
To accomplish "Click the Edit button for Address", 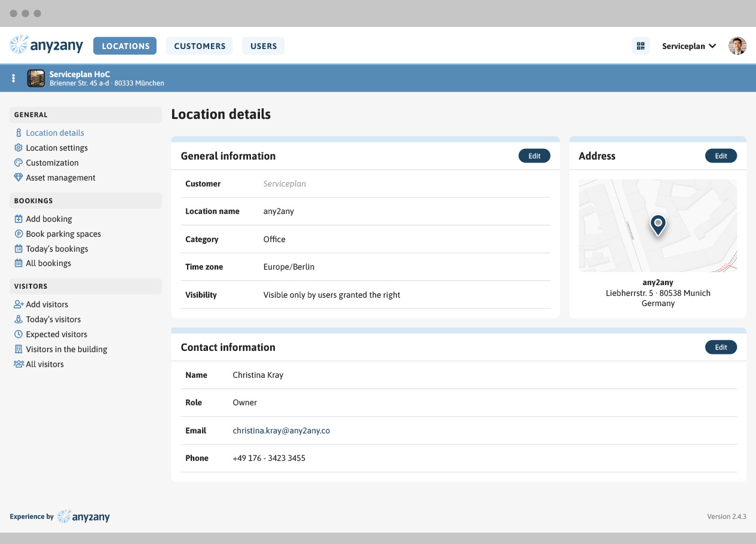I will [x=721, y=156].
